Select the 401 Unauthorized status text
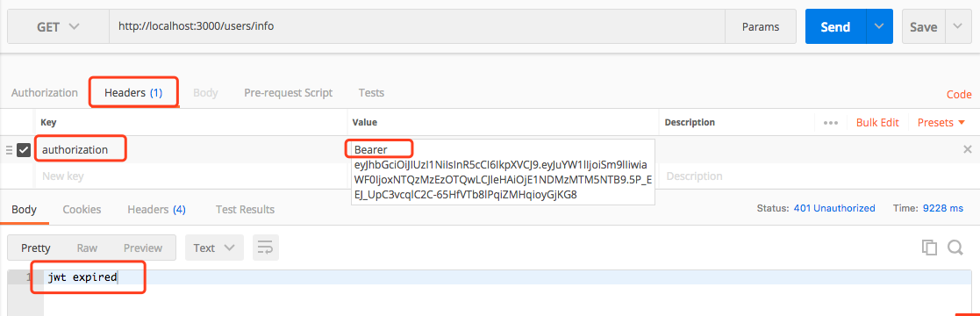Screen dimensions: 980x316 [x=833, y=208]
